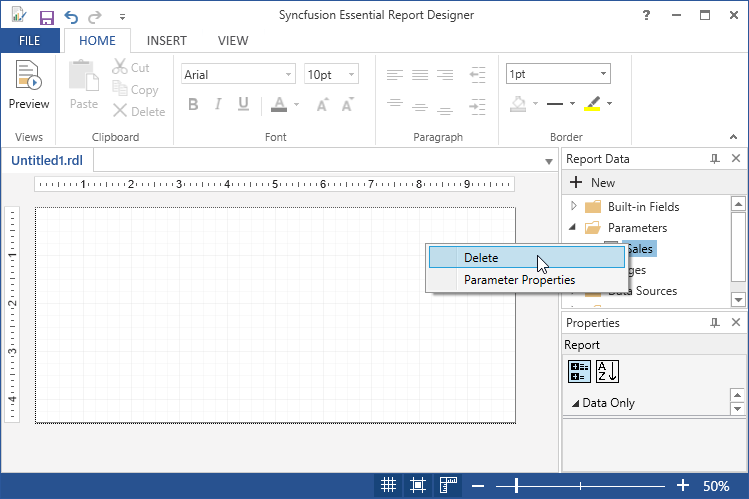Expand the Built-in Fields tree node
The image size is (749, 499).
point(574,206)
